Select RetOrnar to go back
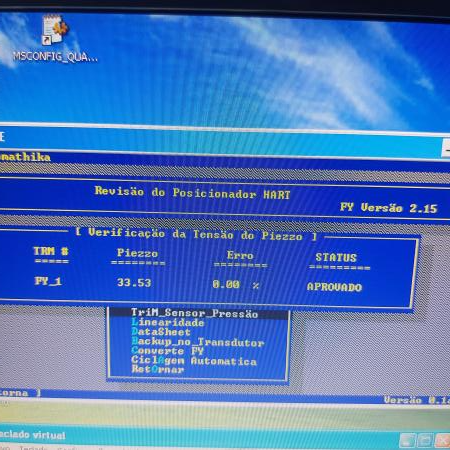 (158, 369)
